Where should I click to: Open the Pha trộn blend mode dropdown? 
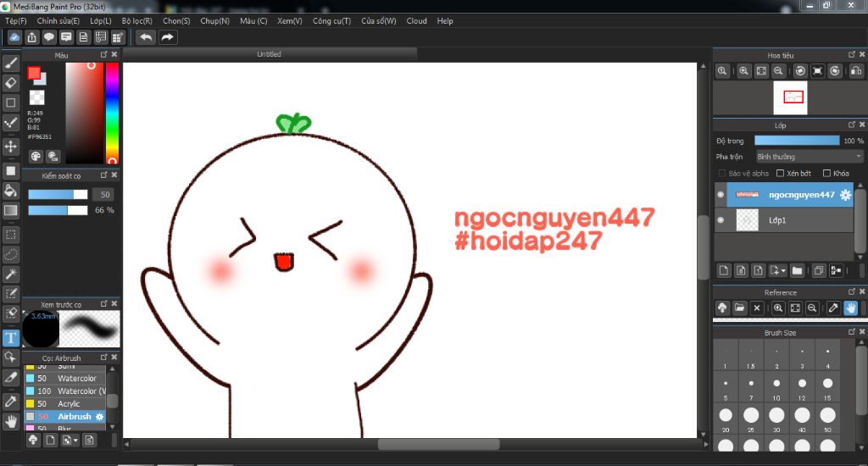point(810,157)
